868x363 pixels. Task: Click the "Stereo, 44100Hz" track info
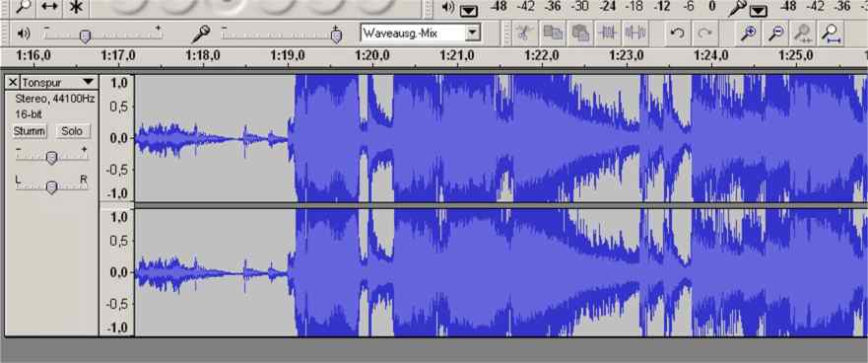click(x=55, y=100)
